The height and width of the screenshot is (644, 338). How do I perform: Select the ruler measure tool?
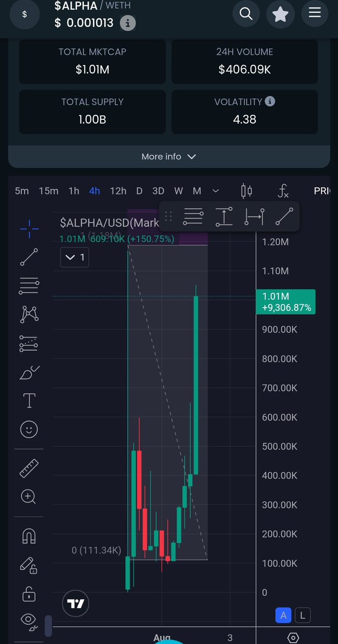coord(28,468)
